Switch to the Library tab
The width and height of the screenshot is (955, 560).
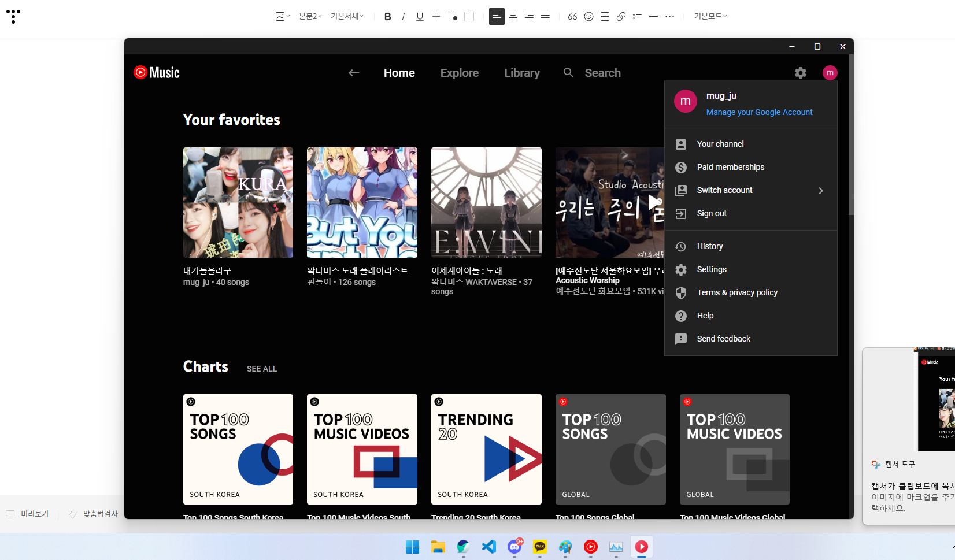[522, 73]
